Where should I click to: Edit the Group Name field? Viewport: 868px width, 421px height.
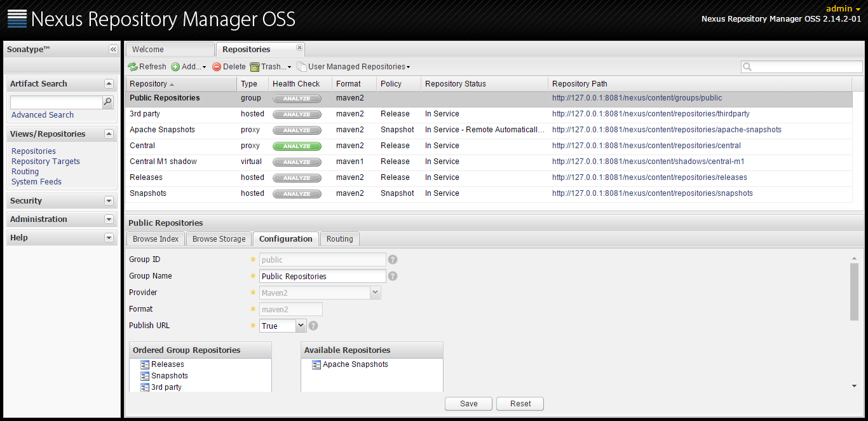point(323,277)
